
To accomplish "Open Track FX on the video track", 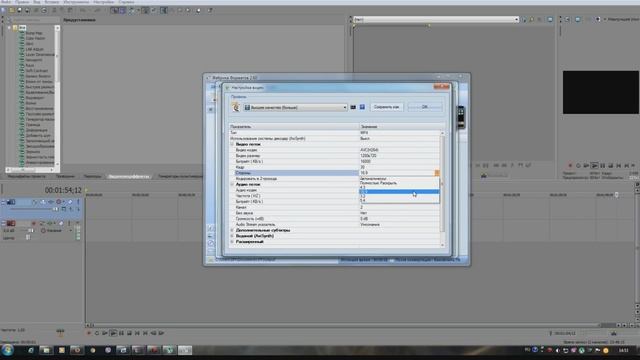I will [51, 202].
